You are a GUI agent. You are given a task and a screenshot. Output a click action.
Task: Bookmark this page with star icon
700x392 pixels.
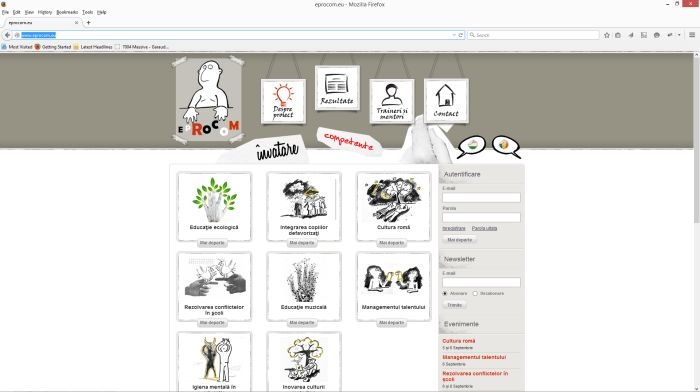tap(607, 35)
